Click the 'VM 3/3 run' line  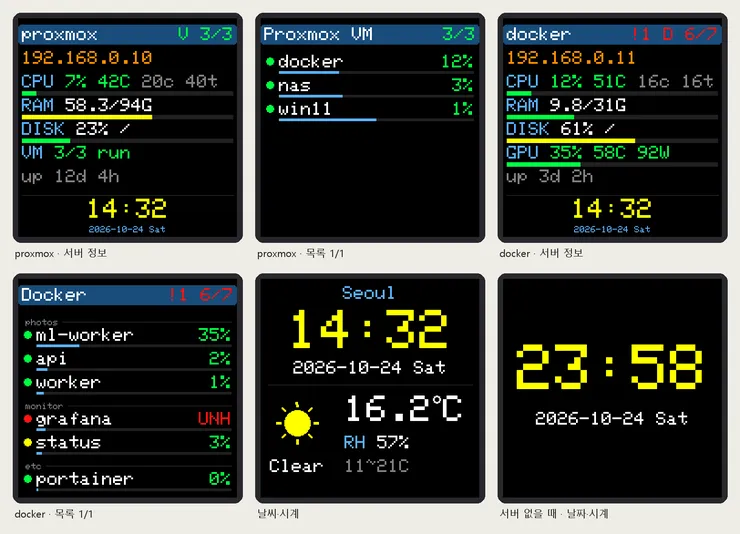click(76, 152)
